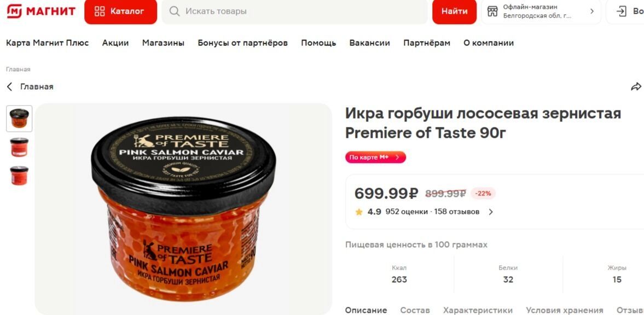Select the third product thumbnail
The width and height of the screenshot is (644, 315).
click(19, 176)
